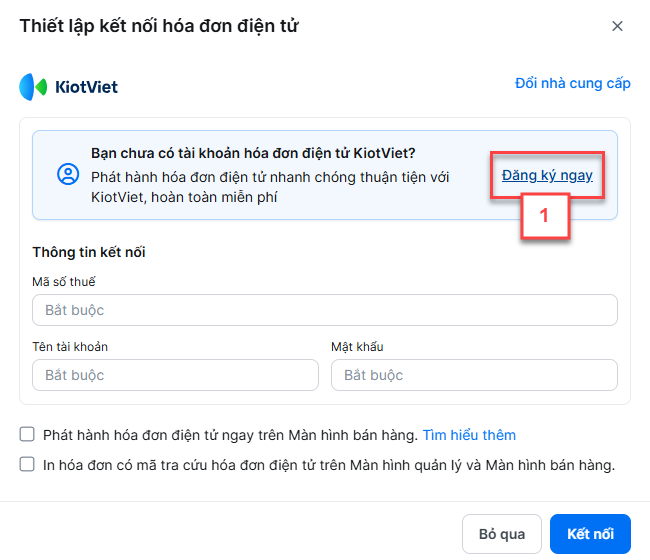The width and height of the screenshot is (650, 560).
Task: Focus the "Mật khẩu" input field
Action: tap(474, 375)
